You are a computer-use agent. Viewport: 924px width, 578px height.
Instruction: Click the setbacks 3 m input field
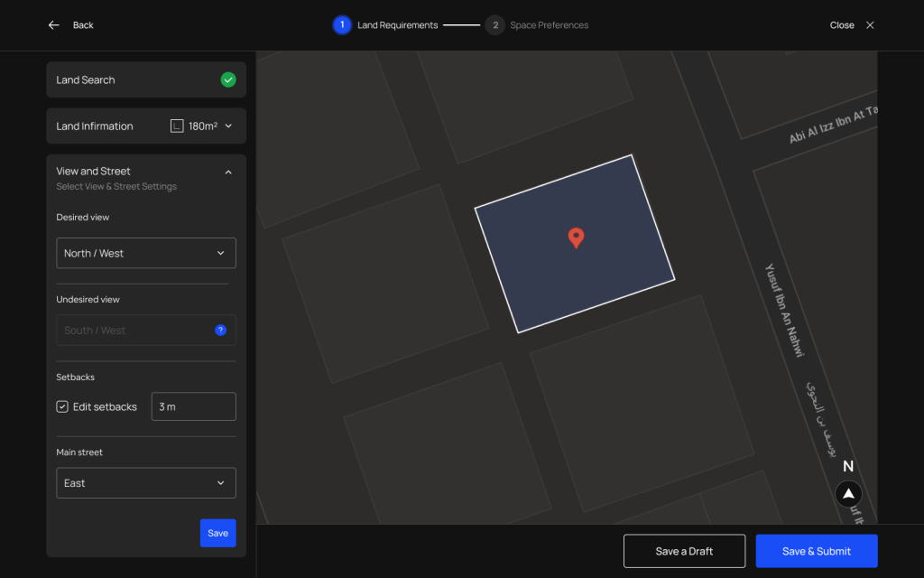pos(193,406)
